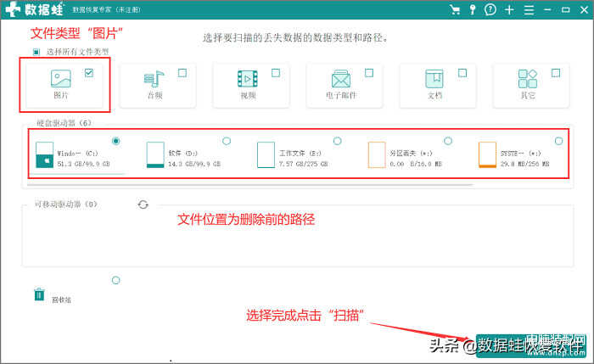Viewport: 594px width, 364px height.
Task: Click the 其它 label text
Action: [528, 95]
